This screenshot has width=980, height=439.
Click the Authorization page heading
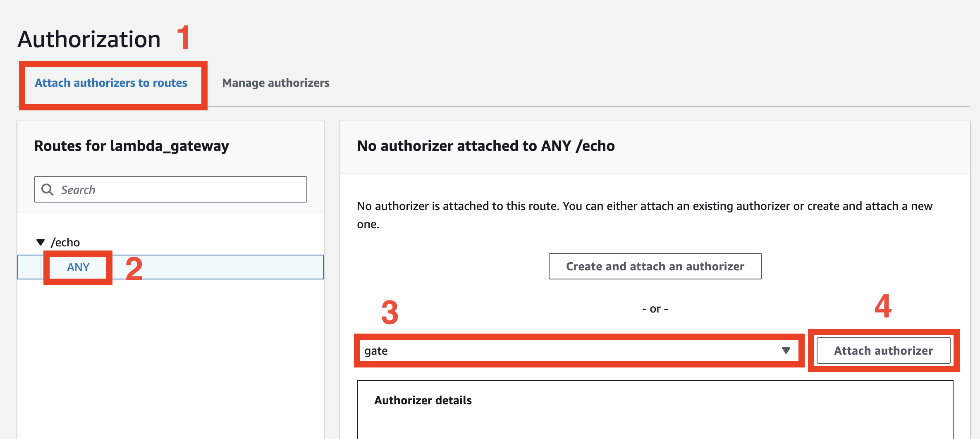[x=90, y=38]
